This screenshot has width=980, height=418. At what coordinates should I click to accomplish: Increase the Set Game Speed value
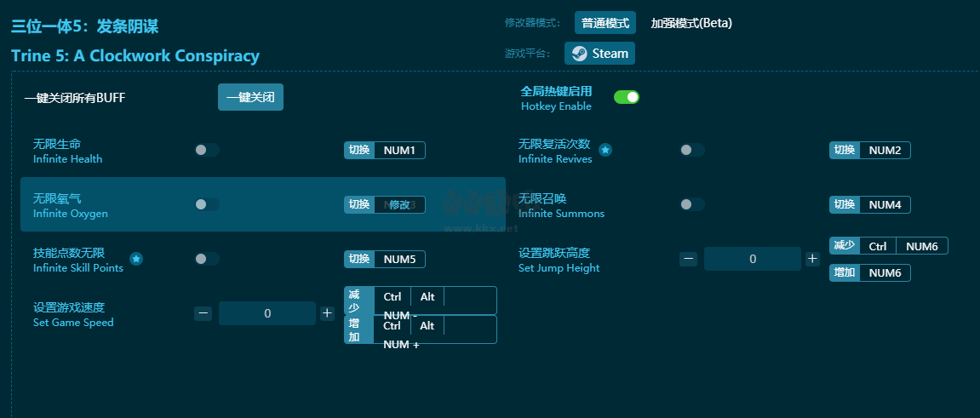(327, 313)
